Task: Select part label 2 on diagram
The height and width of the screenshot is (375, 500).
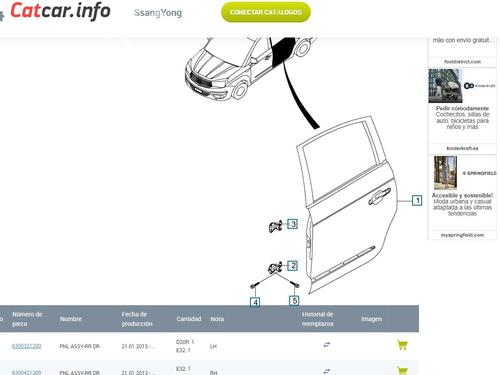Action: 292,266
